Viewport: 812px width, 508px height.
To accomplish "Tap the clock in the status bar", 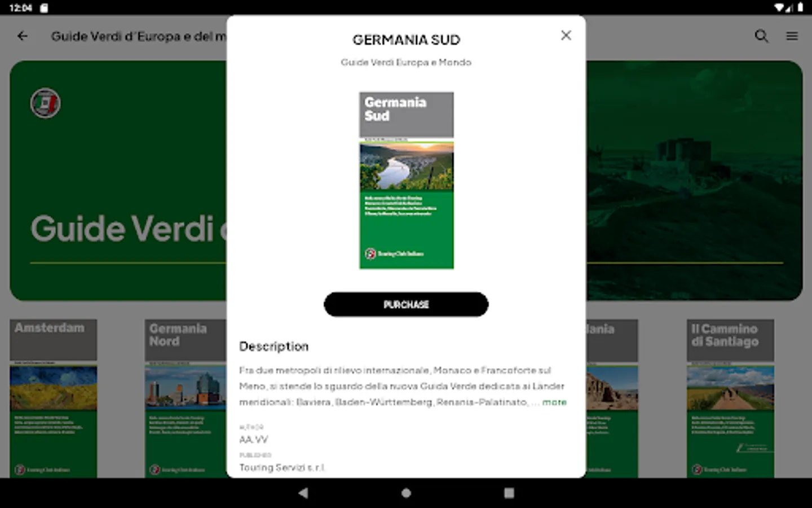I will click(x=21, y=8).
